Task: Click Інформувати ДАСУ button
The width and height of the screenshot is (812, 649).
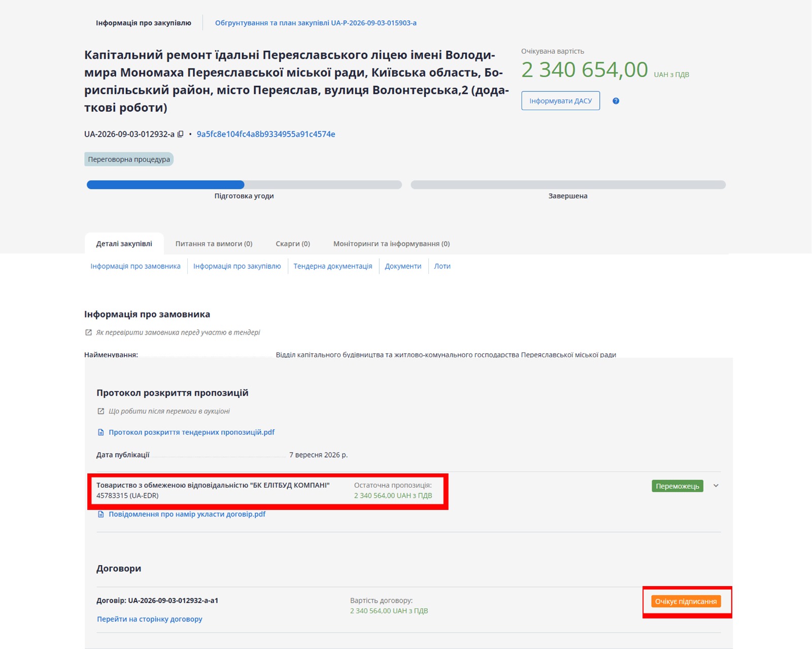Action: pyautogui.click(x=560, y=100)
